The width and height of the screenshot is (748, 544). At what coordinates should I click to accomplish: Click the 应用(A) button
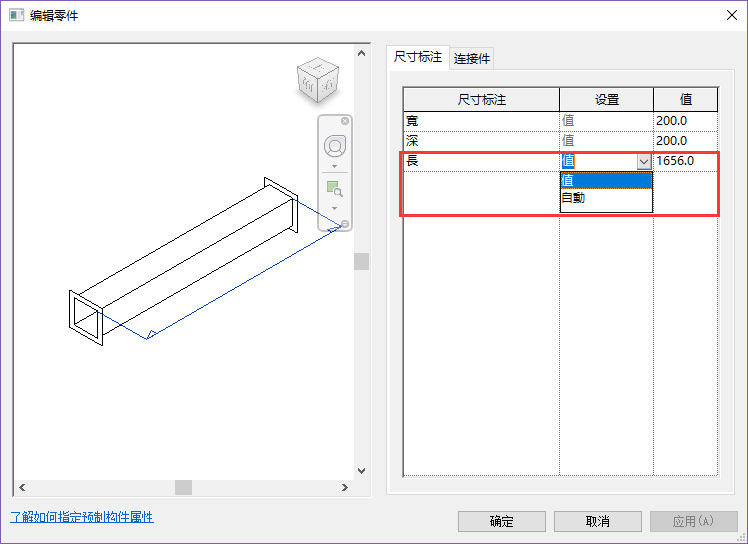[x=694, y=521]
